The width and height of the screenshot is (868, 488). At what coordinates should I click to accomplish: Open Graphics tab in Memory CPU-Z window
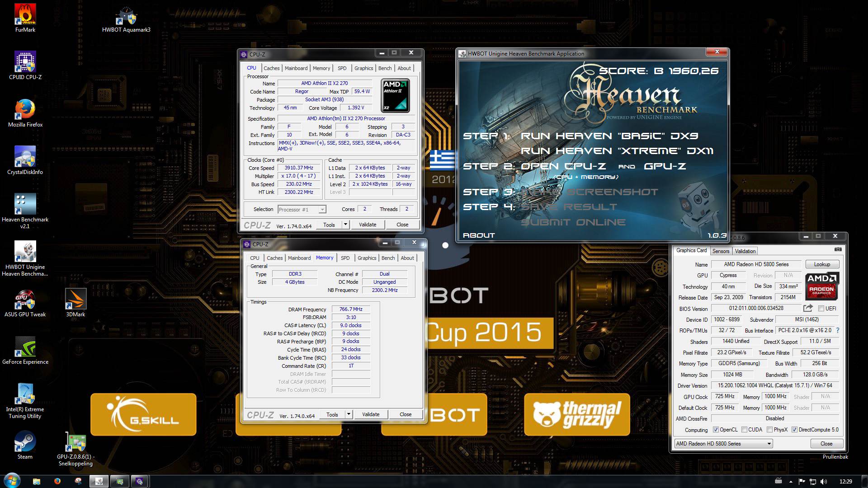click(x=367, y=258)
